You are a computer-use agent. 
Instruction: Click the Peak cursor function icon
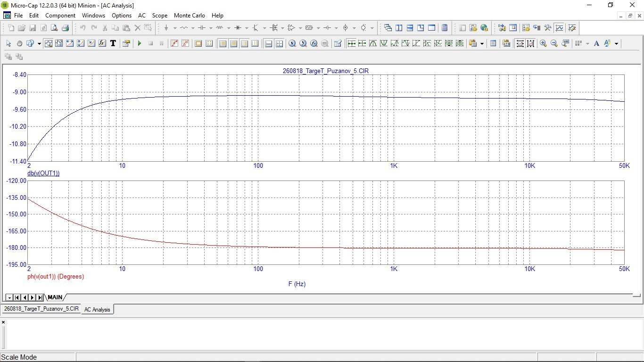[x=373, y=43]
